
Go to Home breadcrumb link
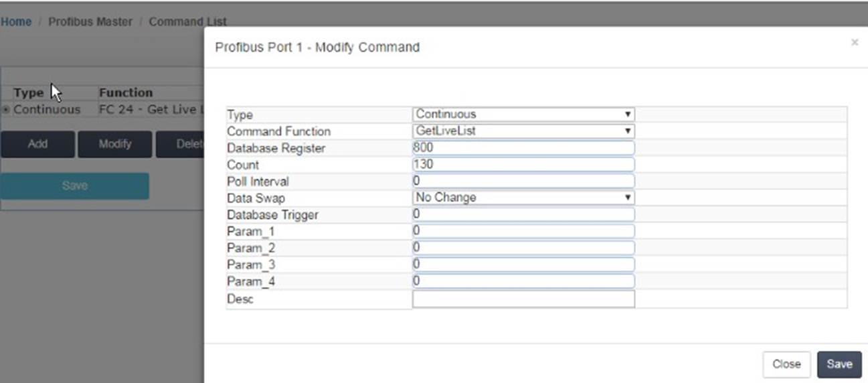pyautogui.click(x=16, y=21)
